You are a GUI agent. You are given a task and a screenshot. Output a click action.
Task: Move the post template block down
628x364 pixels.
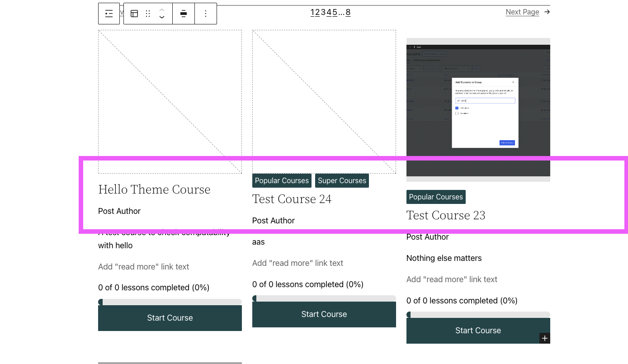pyautogui.click(x=162, y=17)
